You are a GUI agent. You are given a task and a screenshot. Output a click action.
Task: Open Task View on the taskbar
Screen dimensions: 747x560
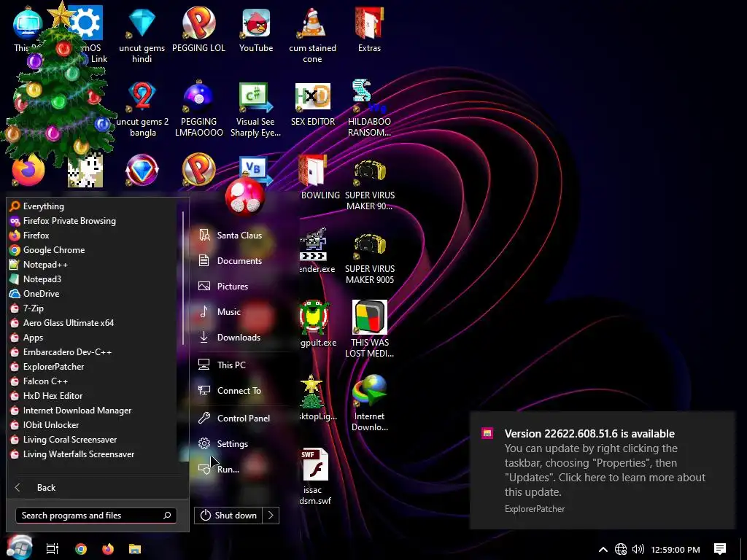(53, 549)
